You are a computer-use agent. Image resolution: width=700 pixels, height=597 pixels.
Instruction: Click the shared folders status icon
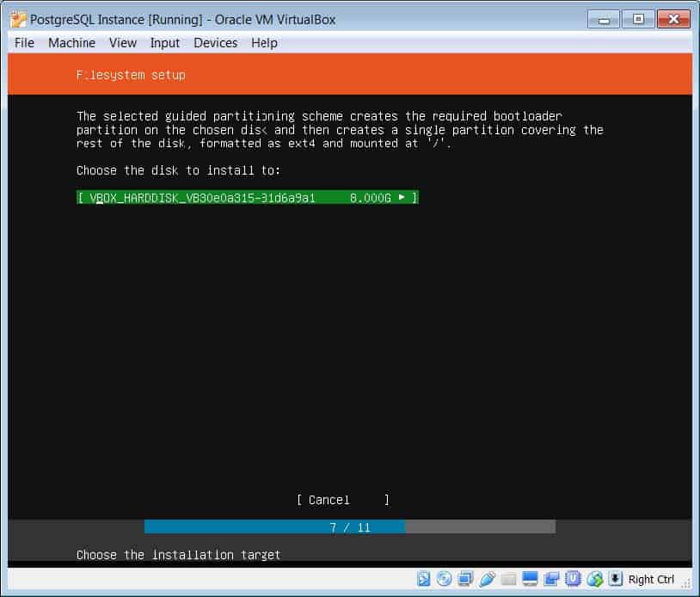tap(508, 579)
